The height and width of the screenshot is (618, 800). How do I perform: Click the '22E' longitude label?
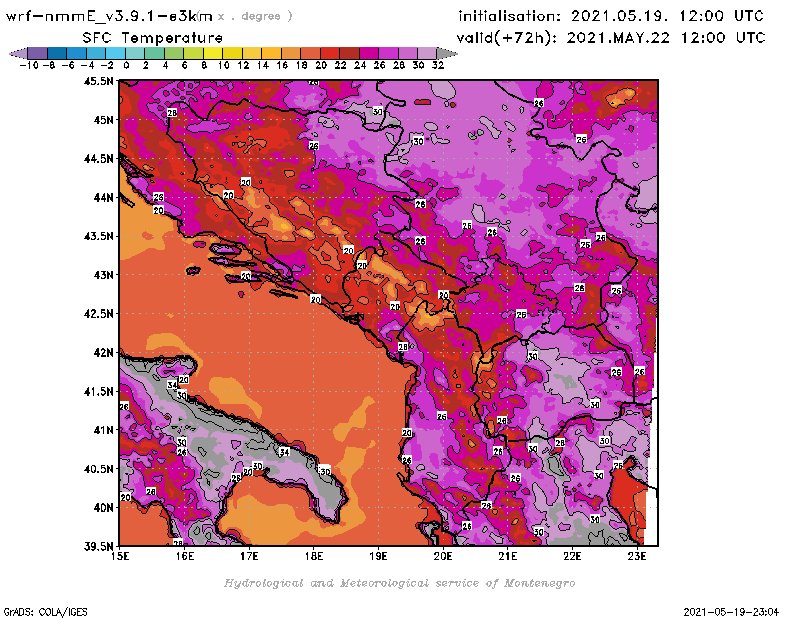point(572,556)
